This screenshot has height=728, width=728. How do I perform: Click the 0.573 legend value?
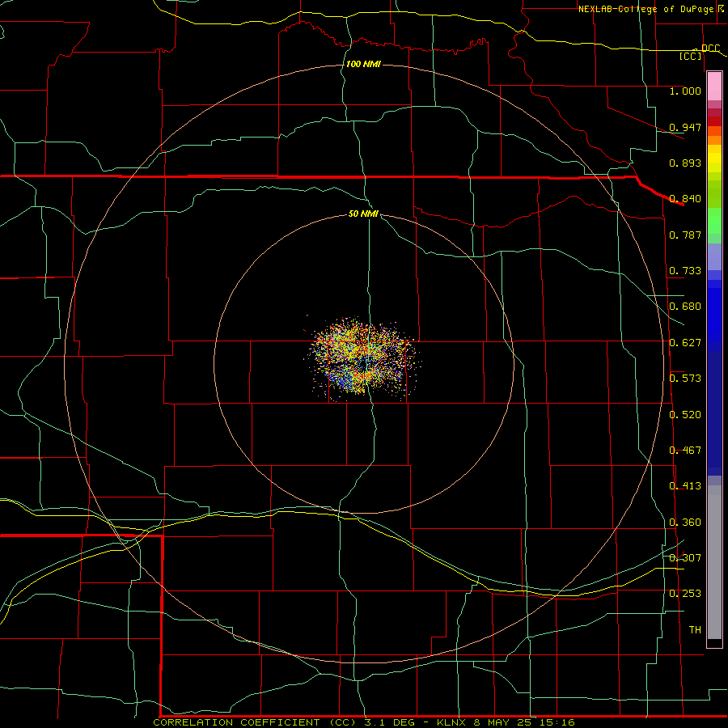point(685,379)
